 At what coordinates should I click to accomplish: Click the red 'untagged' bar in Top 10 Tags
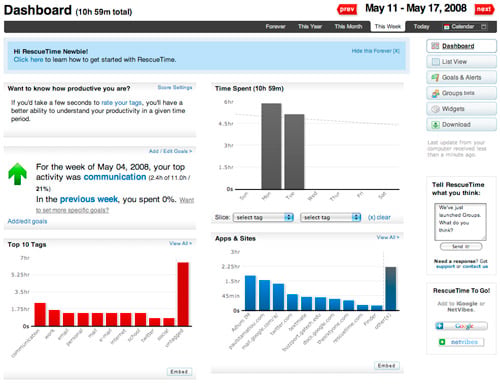point(183,294)
